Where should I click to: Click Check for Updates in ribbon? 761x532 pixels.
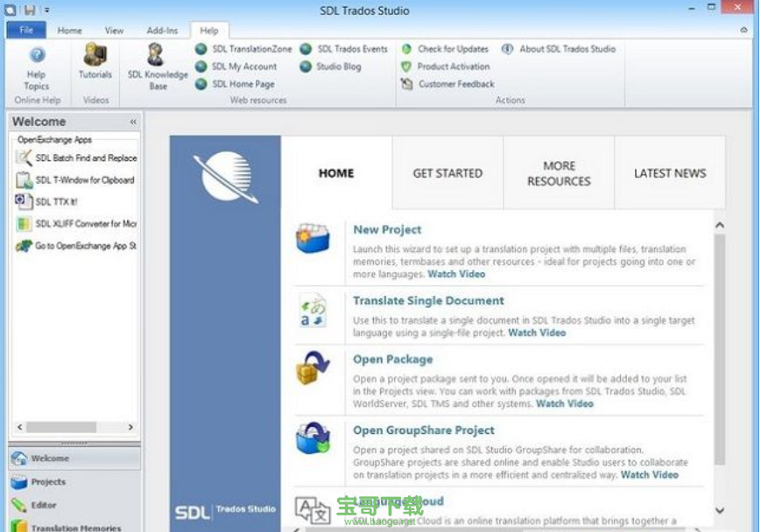(452, 49)
